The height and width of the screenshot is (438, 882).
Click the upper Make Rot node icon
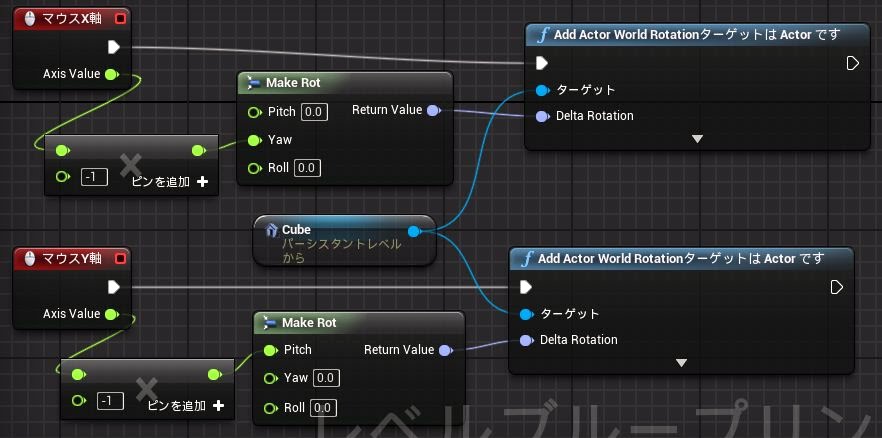pos(254,83)
